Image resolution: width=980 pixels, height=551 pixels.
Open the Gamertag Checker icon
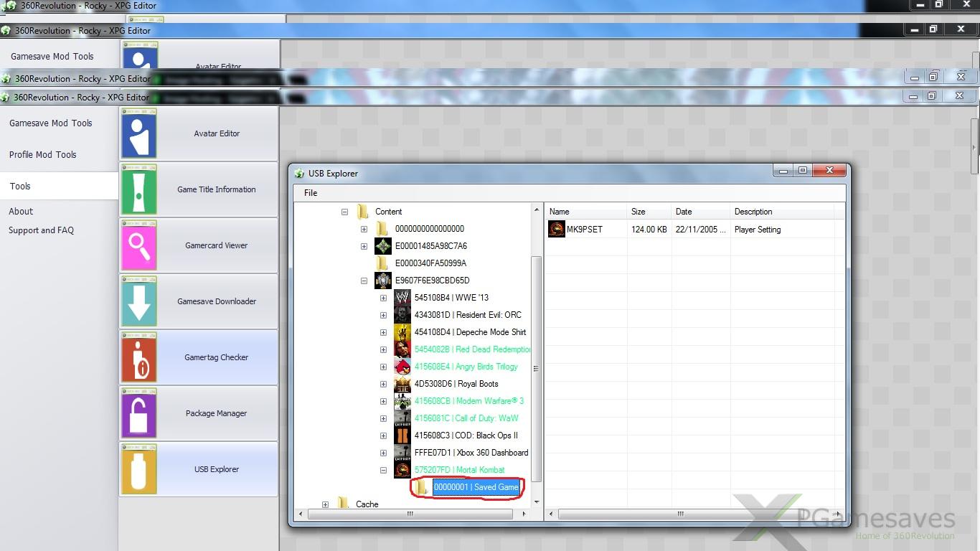coord(139,357)
